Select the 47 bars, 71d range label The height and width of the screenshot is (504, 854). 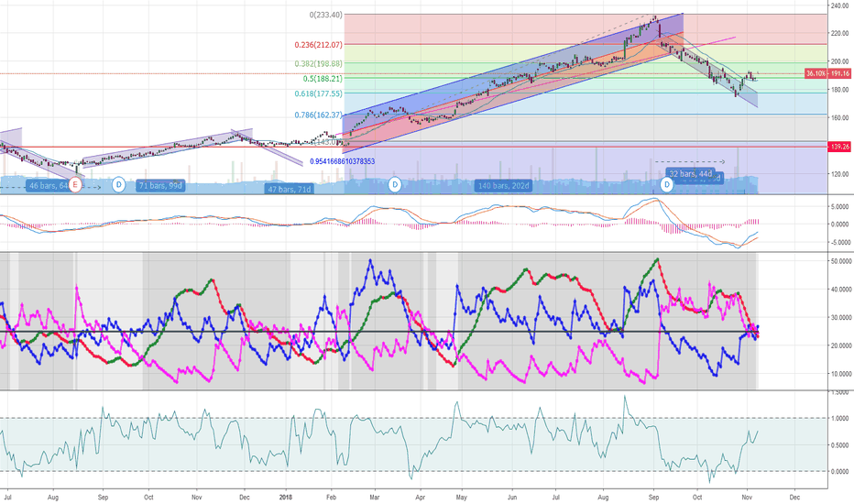tap(289, 189)
